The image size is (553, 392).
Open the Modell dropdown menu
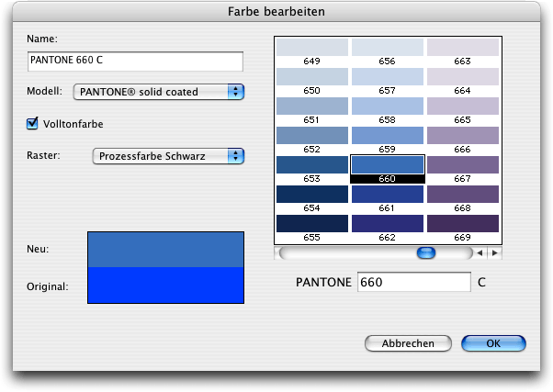(x=159, y=92)
